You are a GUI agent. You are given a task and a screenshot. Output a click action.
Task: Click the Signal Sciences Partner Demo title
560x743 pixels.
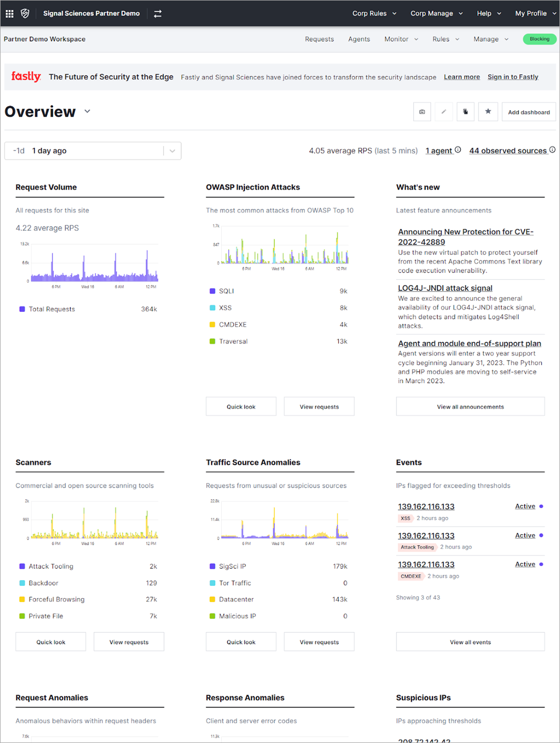92,13
